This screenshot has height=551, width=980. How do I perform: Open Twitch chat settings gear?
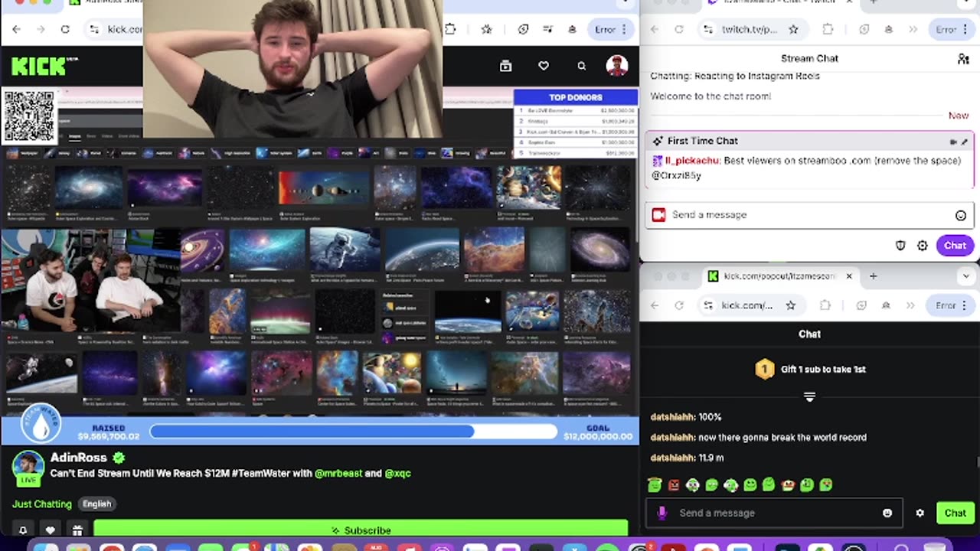tap(923, 246)
